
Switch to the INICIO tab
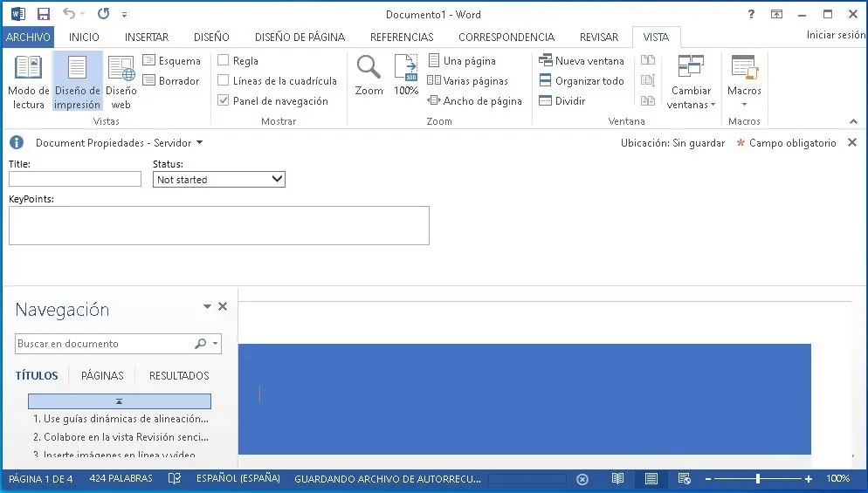84,37
